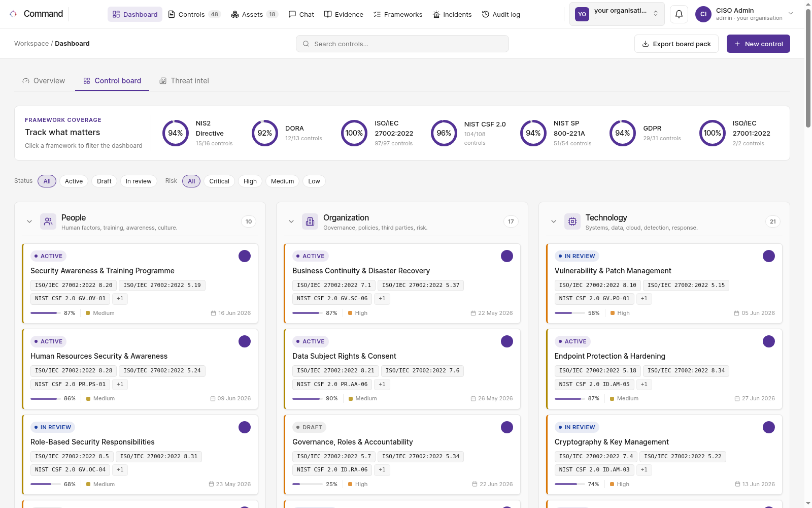
Task: Switch to the Threat intel tab
Action: click(x=184, y=81)
